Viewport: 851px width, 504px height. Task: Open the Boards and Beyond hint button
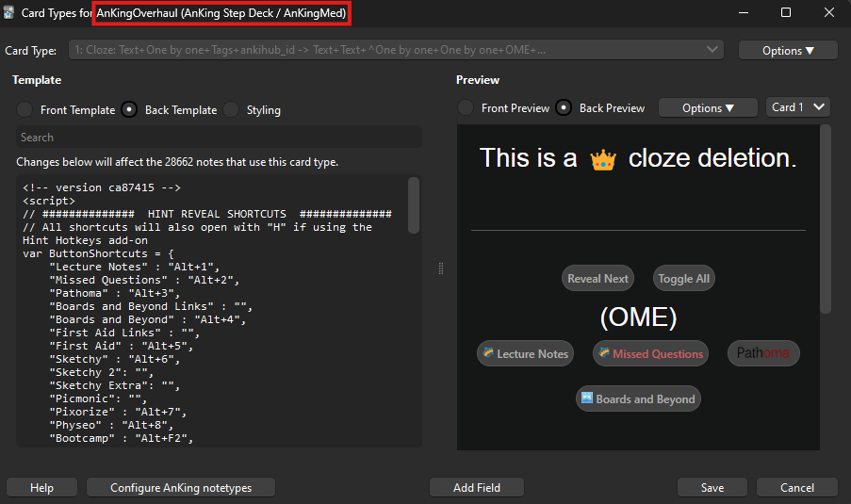pyautogui.click(x=638, y=398)
